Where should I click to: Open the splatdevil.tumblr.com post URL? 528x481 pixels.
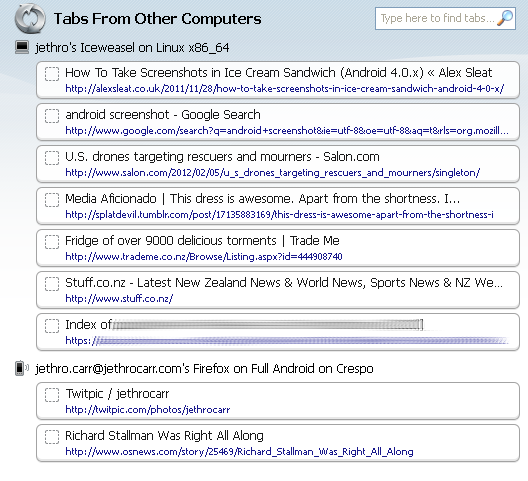click(x=279, y=215)
